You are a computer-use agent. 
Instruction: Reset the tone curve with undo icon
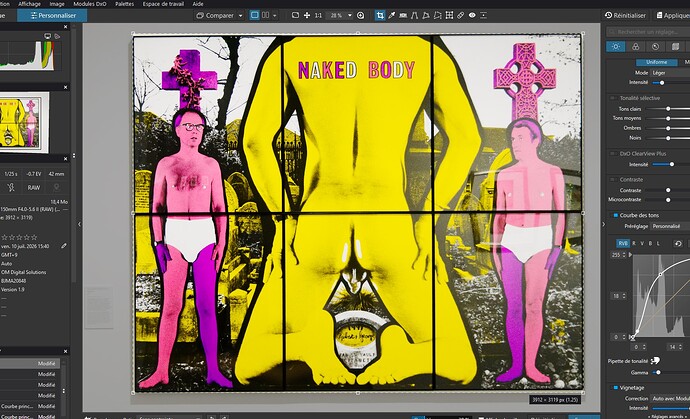pyautogui.click(x=678, y=243)
